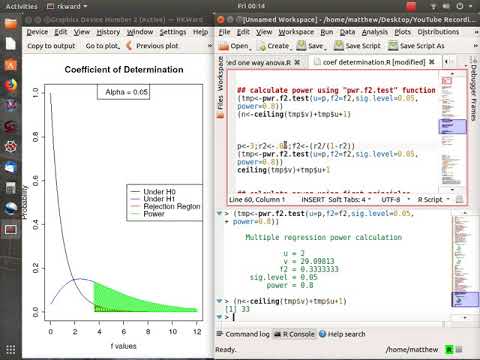Click the green R backend status icon
The width and height of the screenshot is (480, 360).
[449, 349]
